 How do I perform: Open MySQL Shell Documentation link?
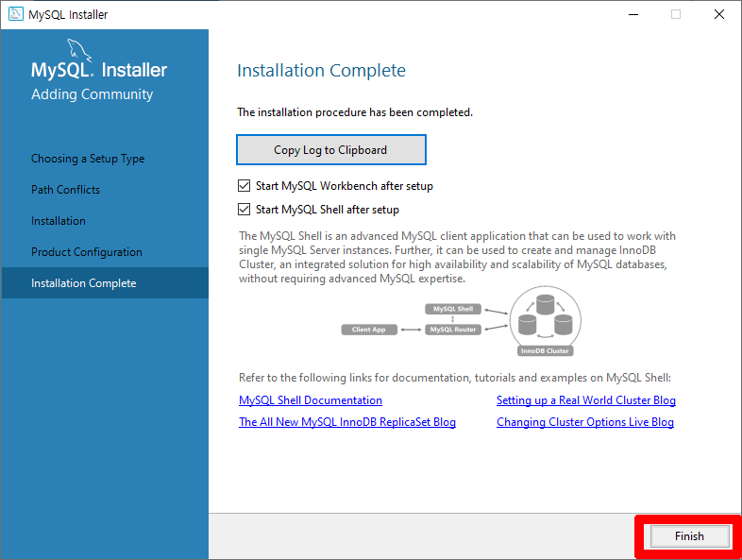coord(311,400)
